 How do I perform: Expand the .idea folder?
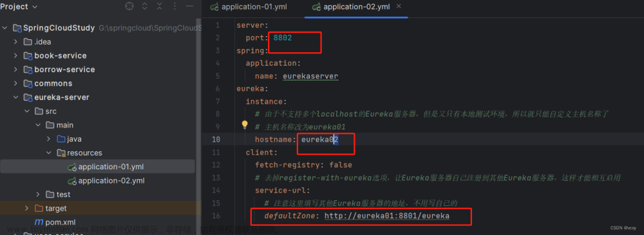tap(15, 42)
